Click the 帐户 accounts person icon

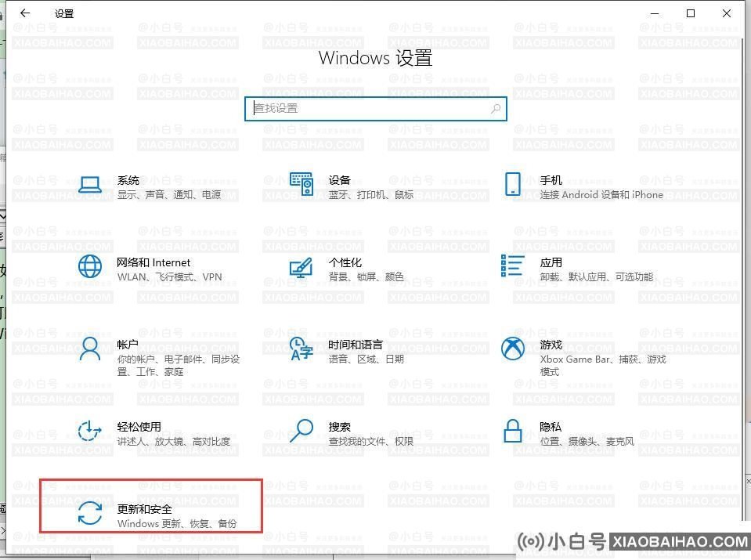pyautogui.click(x=89, y=349)
